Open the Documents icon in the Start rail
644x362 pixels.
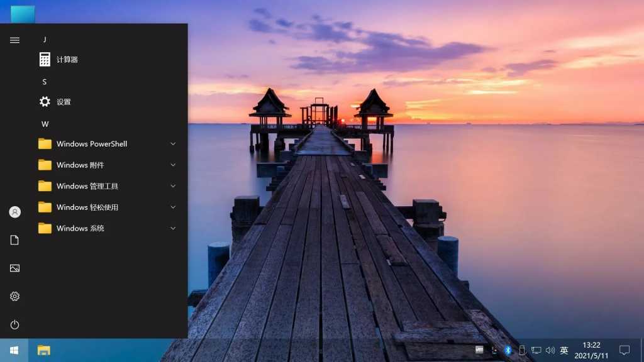pyautogui.click(x=14, y=239)
